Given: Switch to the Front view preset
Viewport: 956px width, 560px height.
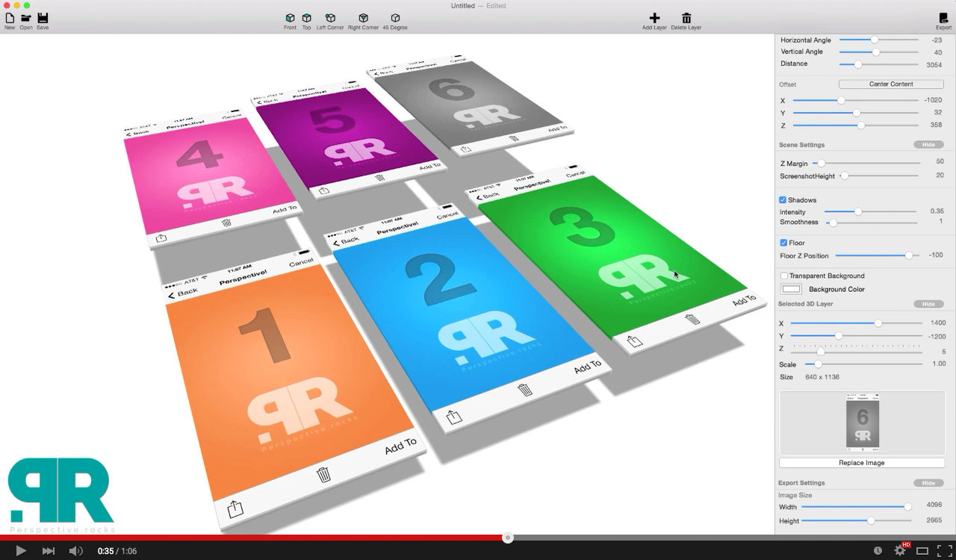Looking at the screenshot, I should 290,18.
